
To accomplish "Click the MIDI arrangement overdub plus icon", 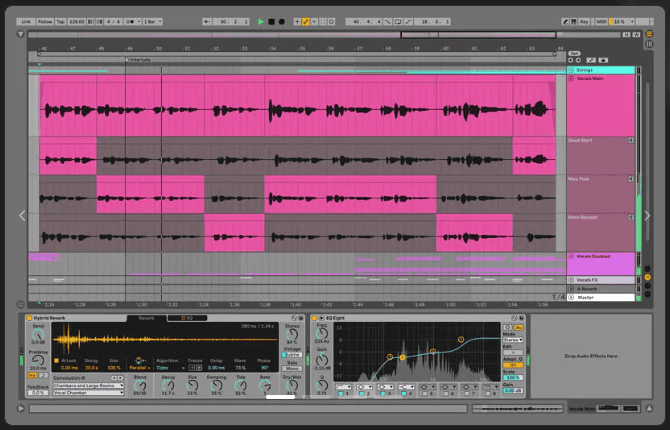I will point(297,21).
